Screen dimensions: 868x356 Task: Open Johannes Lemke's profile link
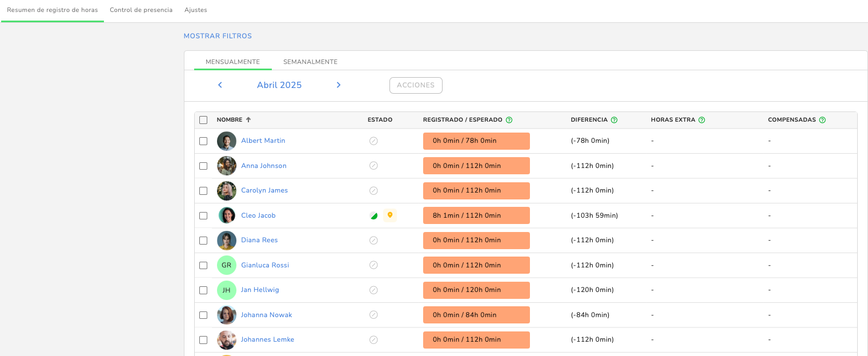(x=267, y=339)
